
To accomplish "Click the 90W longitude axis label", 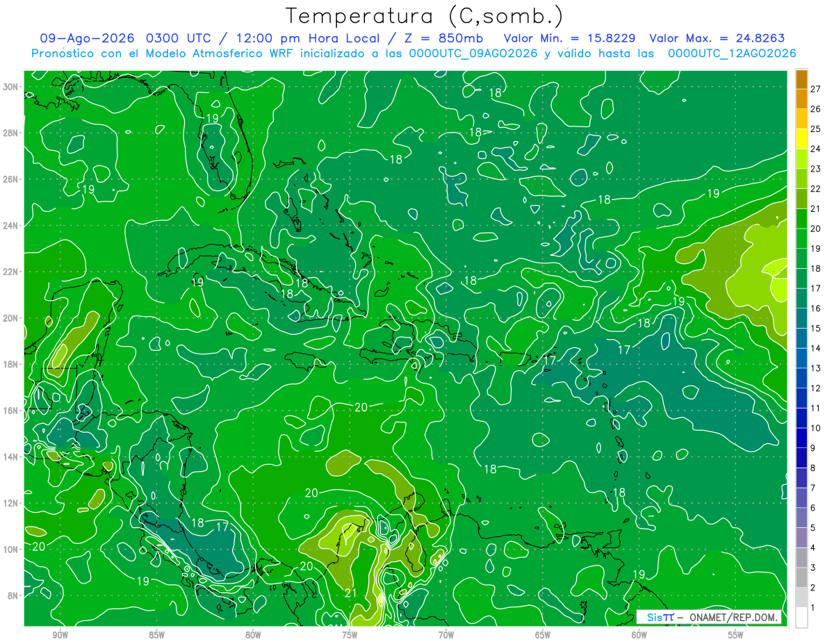I will point(60,635).
